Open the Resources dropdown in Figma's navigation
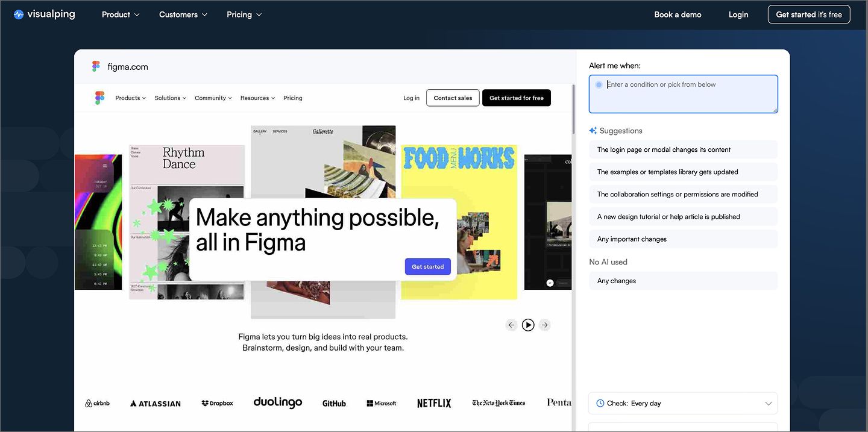Viewport: 868px width, 432px height. 257,98
